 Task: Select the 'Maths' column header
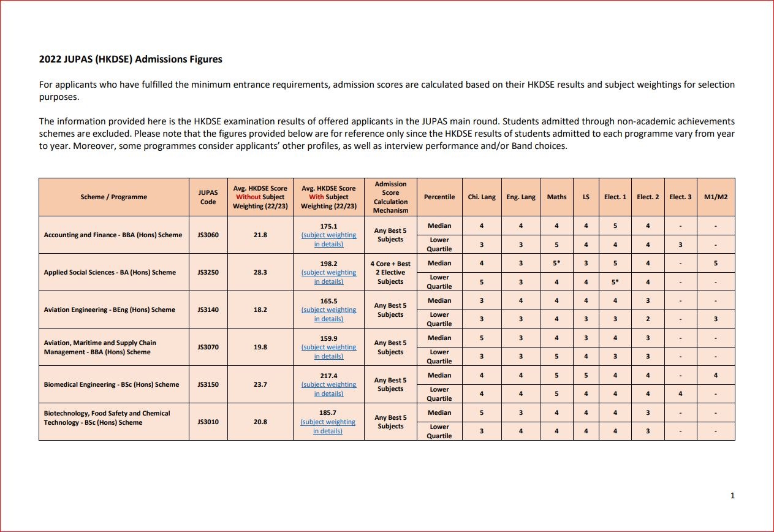click(556, 197)
